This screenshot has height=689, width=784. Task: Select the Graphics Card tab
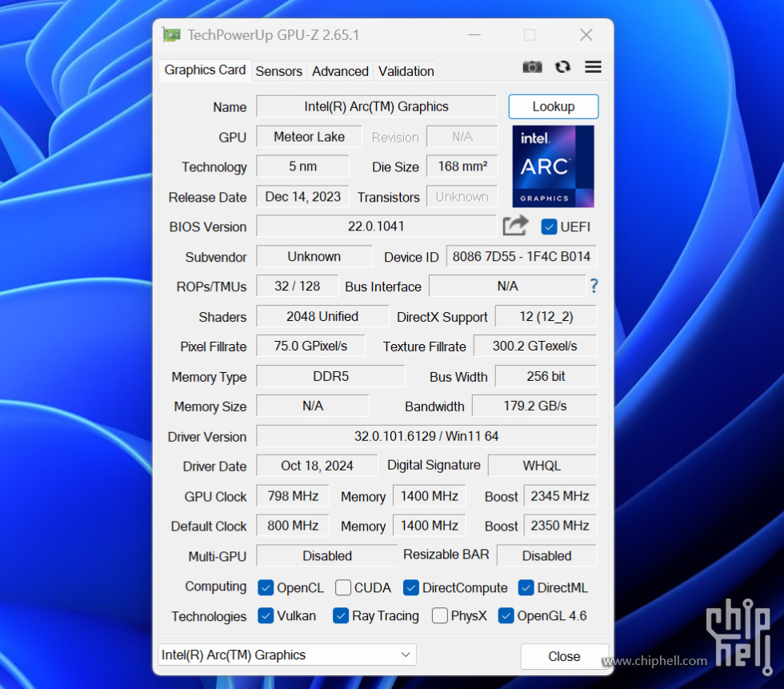[205, 70]
